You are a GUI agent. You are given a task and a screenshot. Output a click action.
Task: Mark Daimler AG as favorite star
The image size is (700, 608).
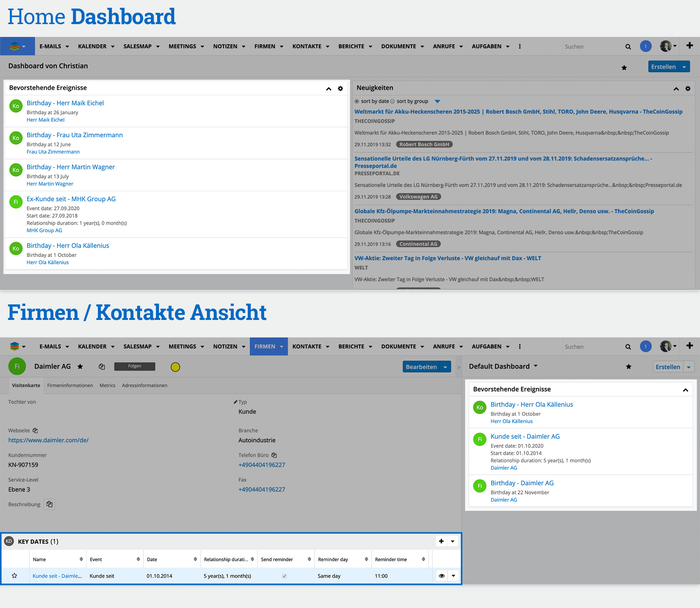(80, 367)
